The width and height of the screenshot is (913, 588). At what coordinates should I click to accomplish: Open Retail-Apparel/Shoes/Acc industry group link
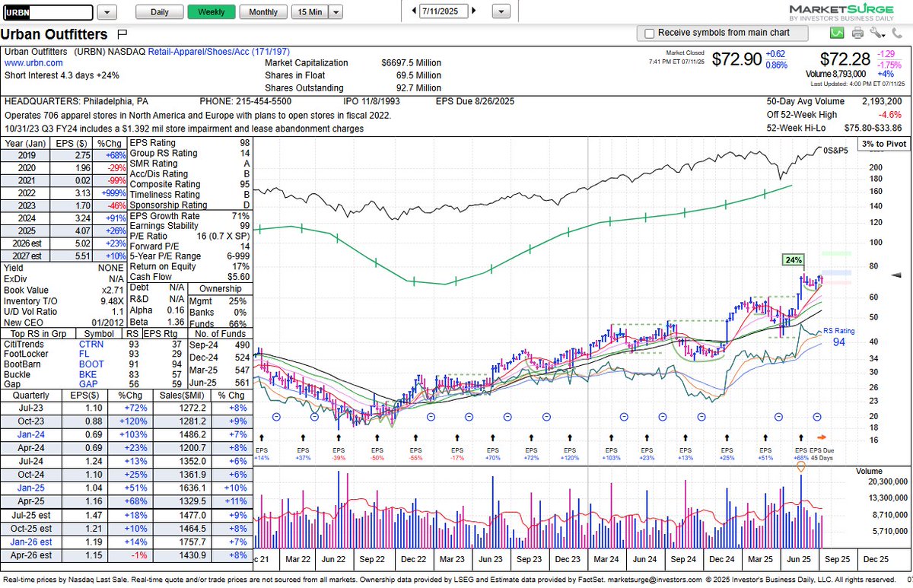[x=219, y=52]
